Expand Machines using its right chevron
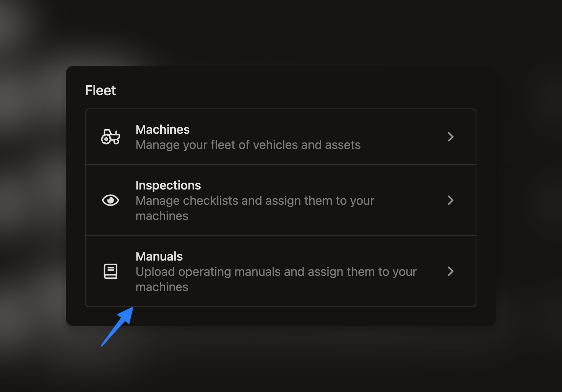Viewport: 562px width, 392px height. [x=451, y=137]
